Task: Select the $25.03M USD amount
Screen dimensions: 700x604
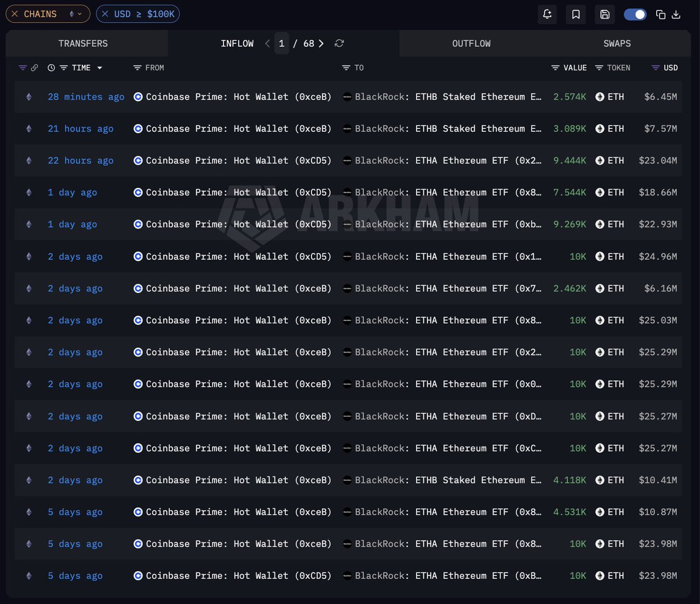Action: click(x=658, y=320)
